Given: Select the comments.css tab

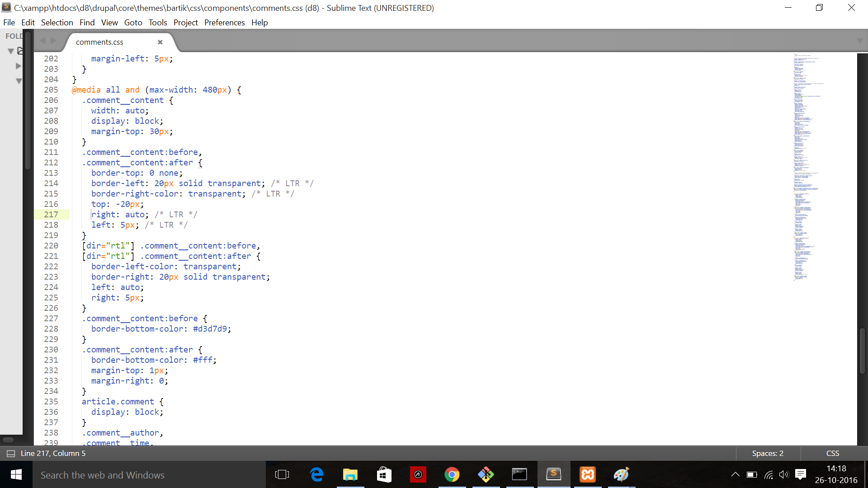Looking at the screenshot, I should coord(99,42).
